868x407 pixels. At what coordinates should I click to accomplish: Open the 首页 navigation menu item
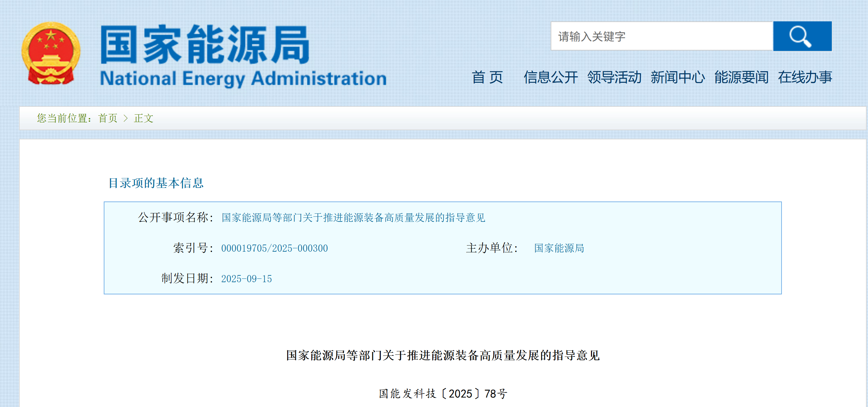click(487, 77)
